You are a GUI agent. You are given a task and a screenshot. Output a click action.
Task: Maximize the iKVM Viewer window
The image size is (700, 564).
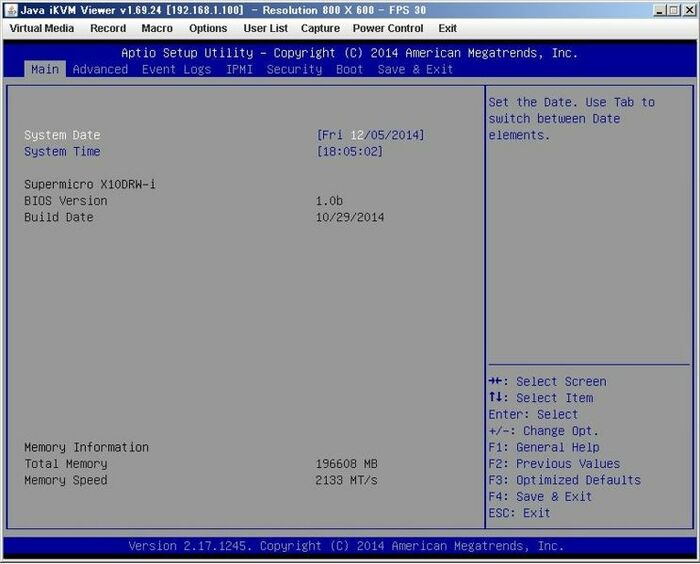tap(674, 10)
